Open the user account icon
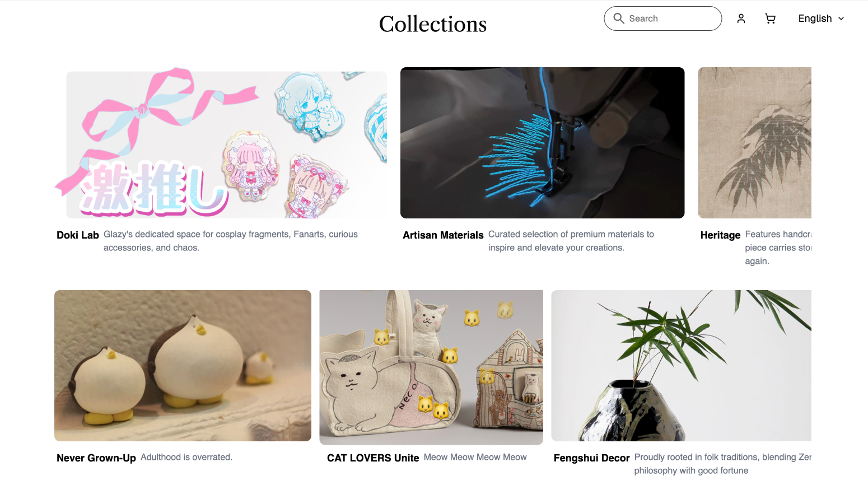 (x=741, y=18)
